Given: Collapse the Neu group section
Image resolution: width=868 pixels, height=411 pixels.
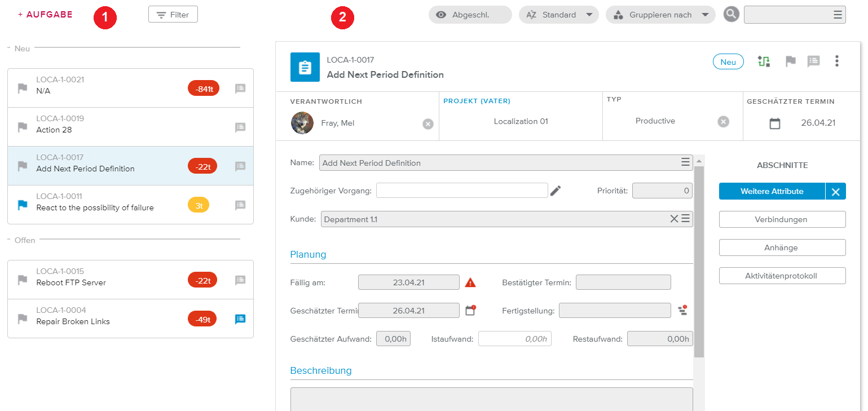Looking at the screenshot, I should point(10,48).
